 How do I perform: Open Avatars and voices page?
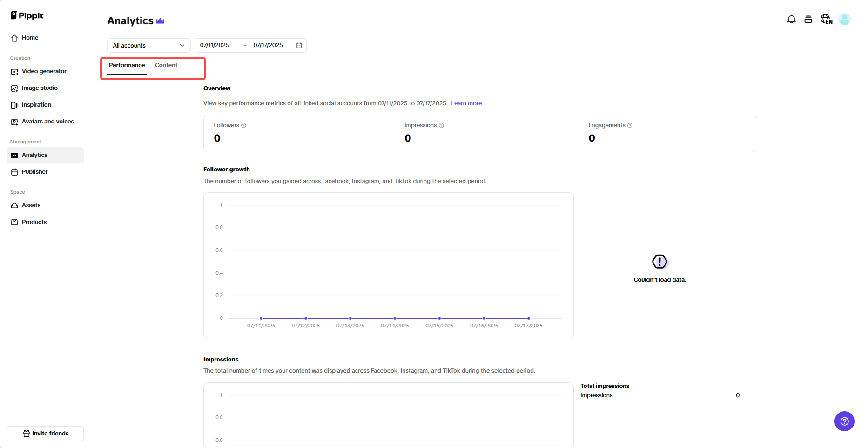coord(47,122)
